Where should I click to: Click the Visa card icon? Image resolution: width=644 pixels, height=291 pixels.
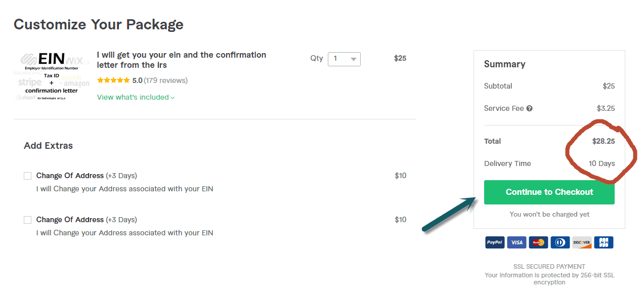click(517, 242)
